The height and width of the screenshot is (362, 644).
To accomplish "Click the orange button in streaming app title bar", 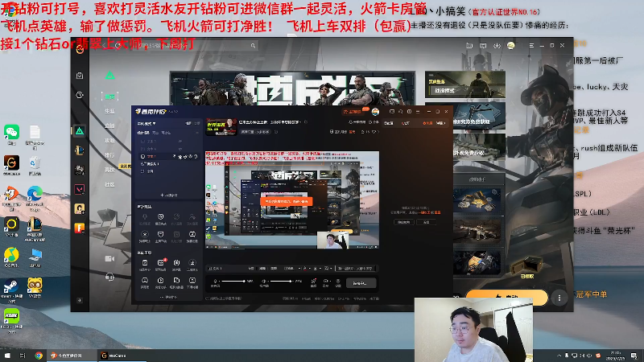I will pos(353,112).
